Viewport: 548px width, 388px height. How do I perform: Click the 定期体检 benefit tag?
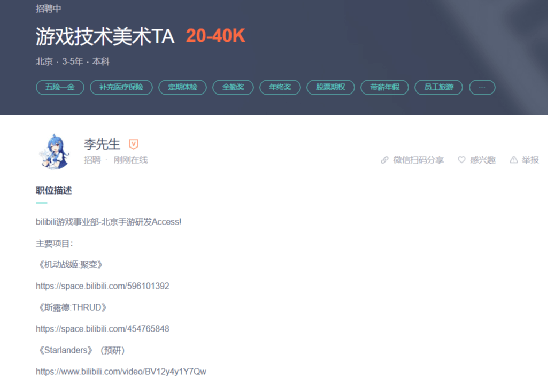point(182,87)
